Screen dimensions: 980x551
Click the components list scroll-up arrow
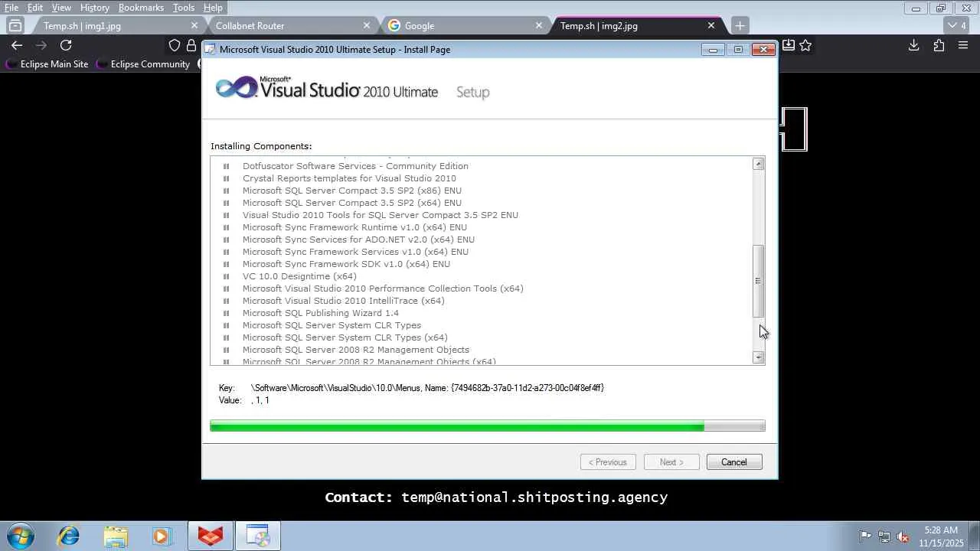pyautogui.click(x=758, y=164)
